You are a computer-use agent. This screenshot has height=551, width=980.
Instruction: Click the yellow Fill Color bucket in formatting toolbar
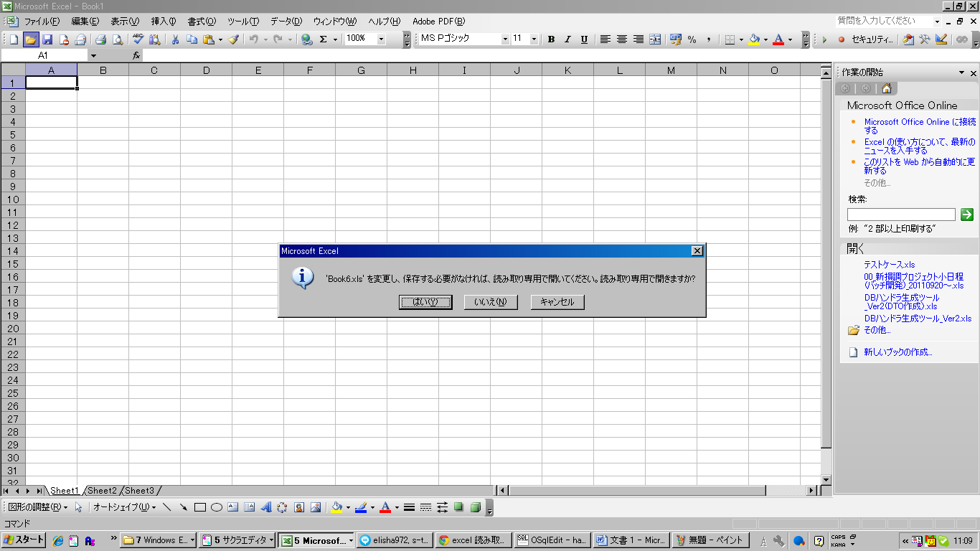pos(754,39)
